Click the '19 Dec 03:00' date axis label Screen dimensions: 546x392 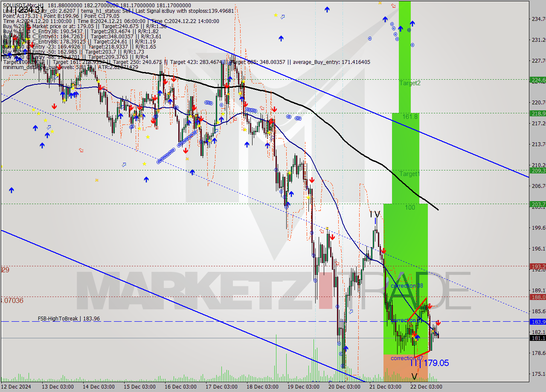click(304, 386)
